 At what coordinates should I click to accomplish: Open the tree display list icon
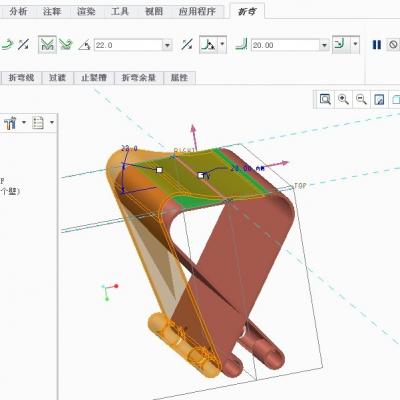(38, 123)
